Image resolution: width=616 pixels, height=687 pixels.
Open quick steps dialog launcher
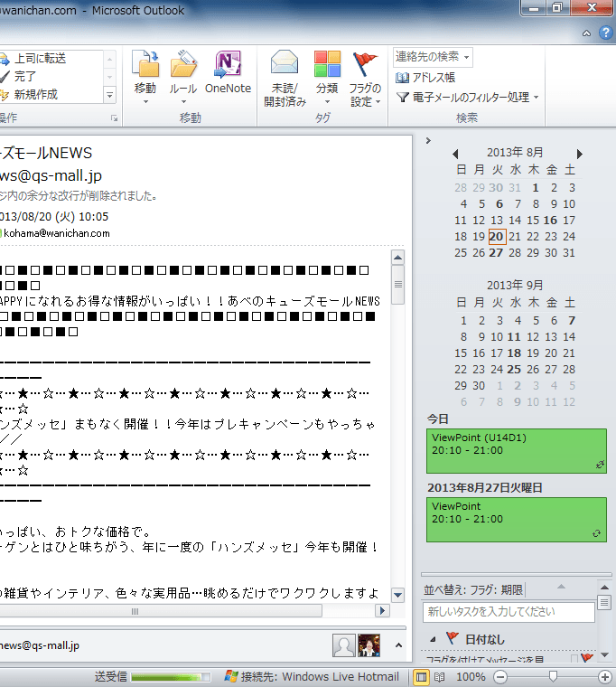click(115, 118)
